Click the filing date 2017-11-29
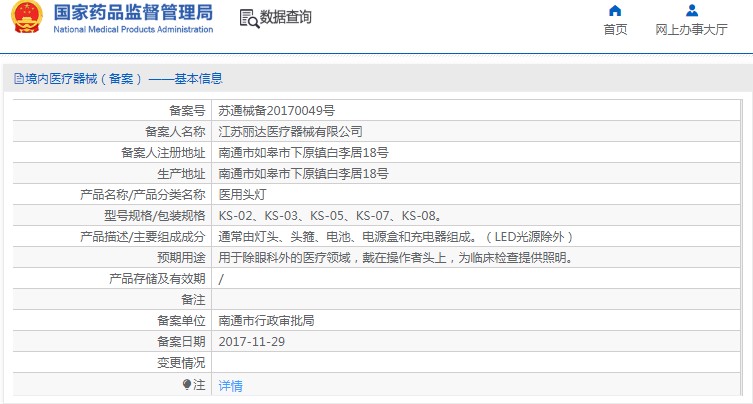Image resolution: width=753 pixels, height=404 pixels. tap(250, 342)
